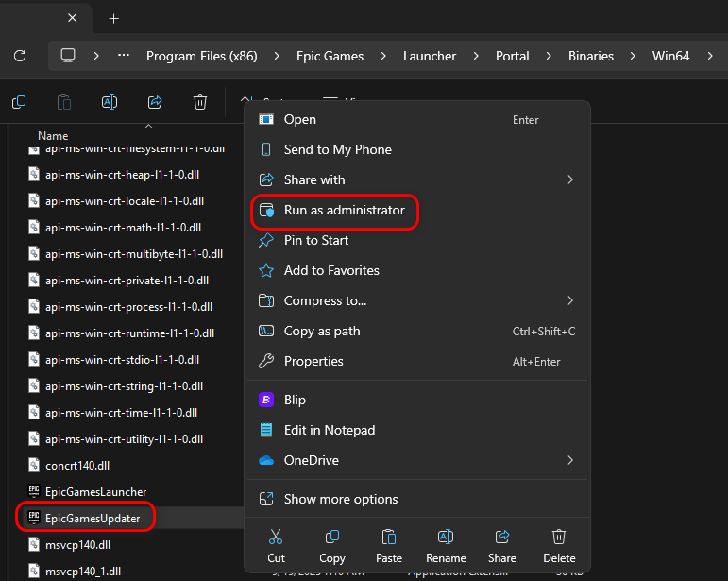Click Copy icon in context menu
The height and width of the screenshot is (581, 728).
(332, 538)
